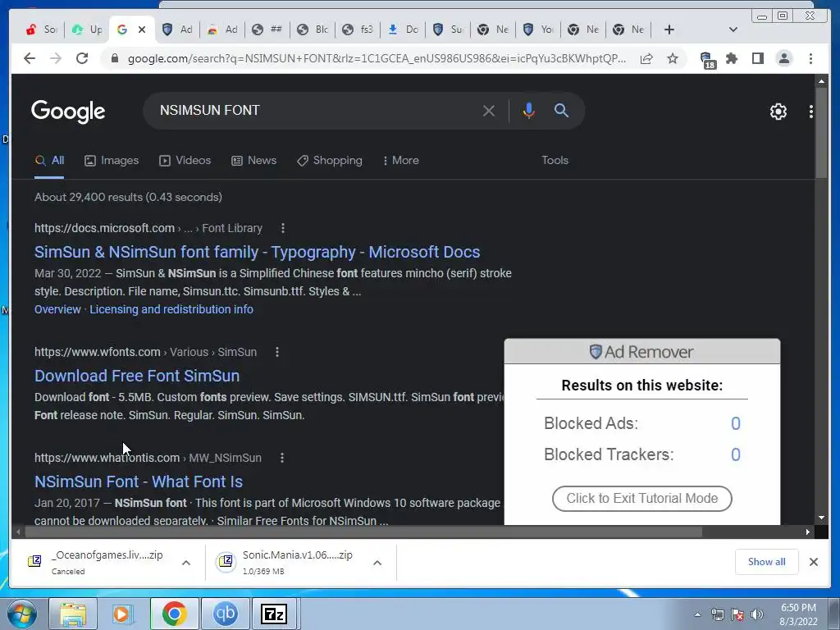The image size is (840, 630).
Task: Reload the current page
Action: (82, 58)
